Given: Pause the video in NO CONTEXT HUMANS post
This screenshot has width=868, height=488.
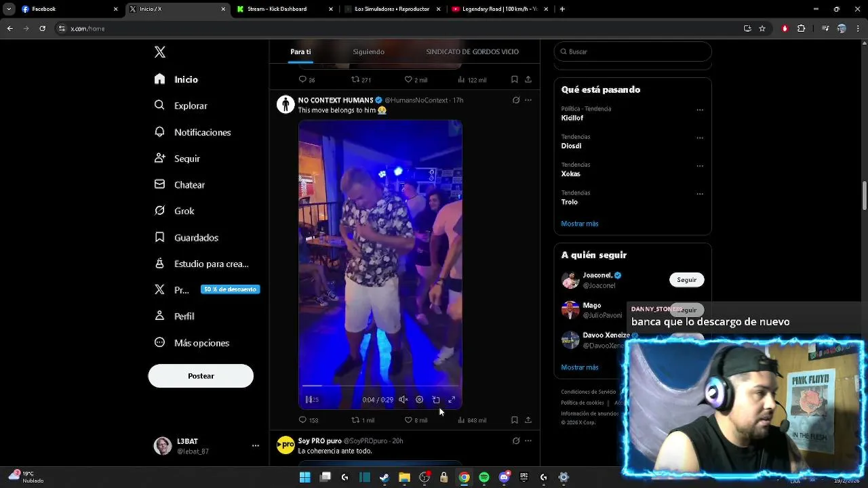Looking at the screenshot, I should pos(309,400).
